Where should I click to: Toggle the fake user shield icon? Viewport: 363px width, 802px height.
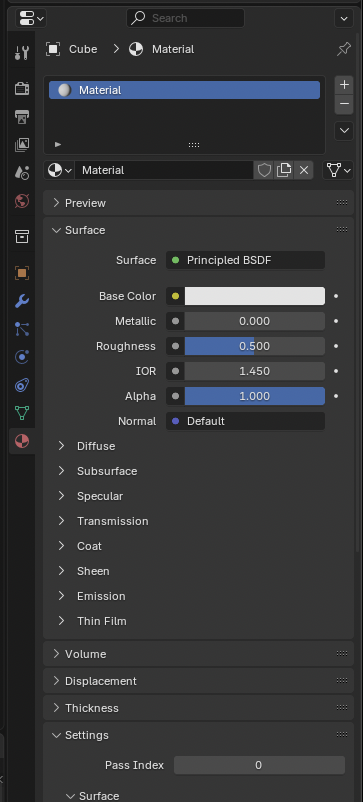tap(264, 170)
